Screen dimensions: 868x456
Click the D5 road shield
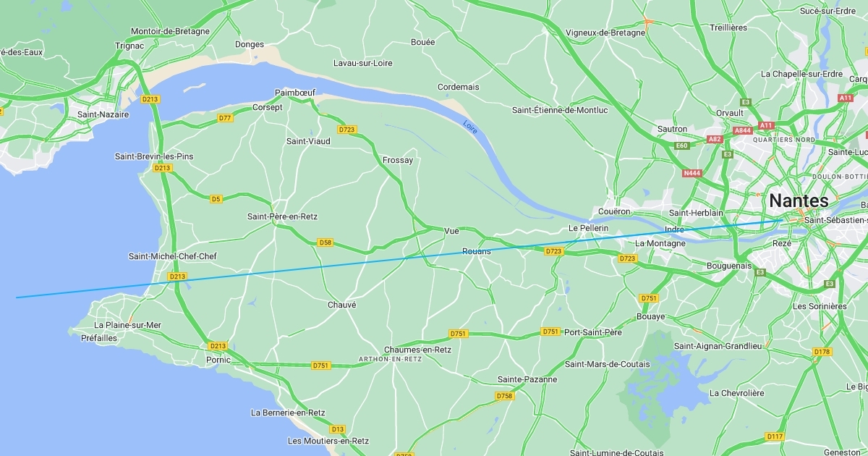click(216, 198)
